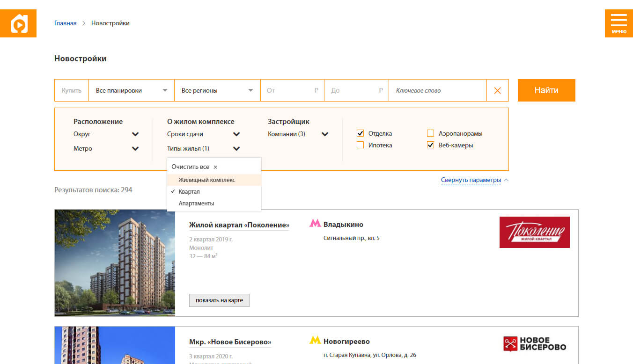The image size is (633, 364).
Task: Click the orange house logo icon
Action: 18,23
